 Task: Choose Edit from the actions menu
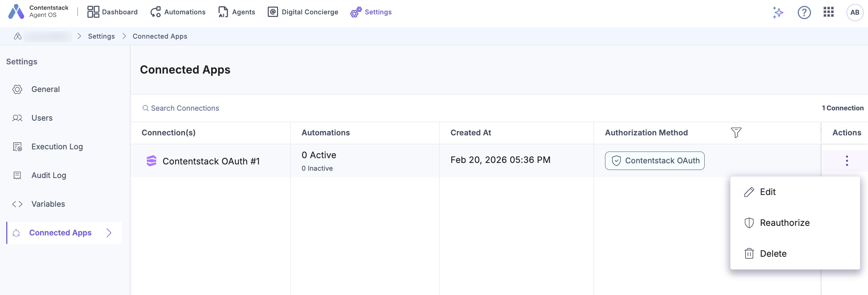tap(768, 192)
